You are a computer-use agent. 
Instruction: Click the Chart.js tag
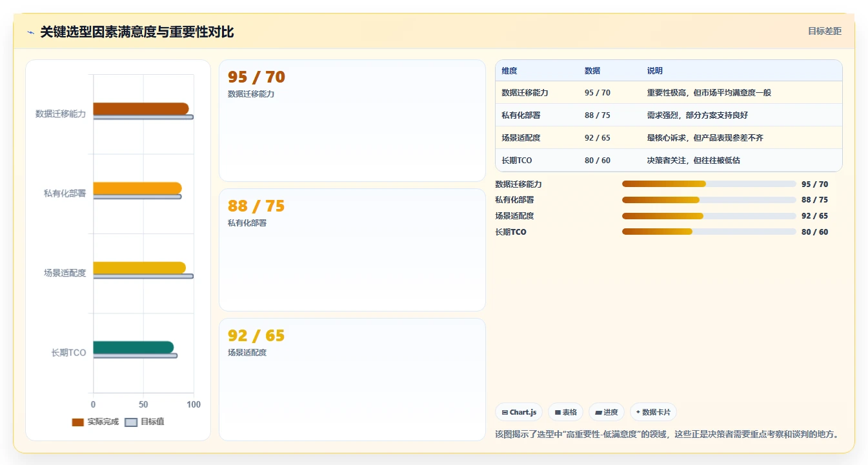pos(519,412)
